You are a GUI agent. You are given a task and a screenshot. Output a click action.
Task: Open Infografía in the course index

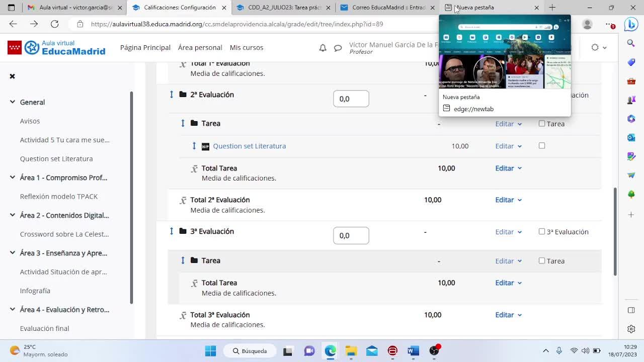coord(35,291)
